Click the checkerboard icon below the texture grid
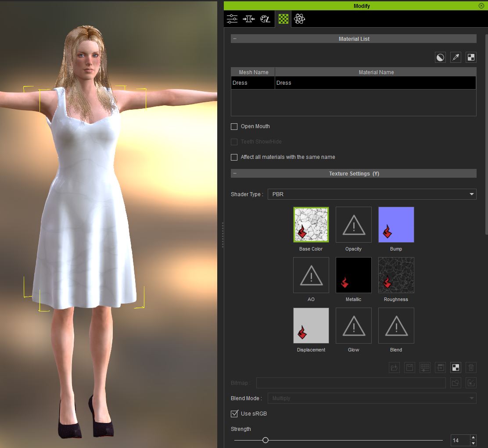Image resolution: width=488 pixels, height=448 pixels. coord(456,368)
